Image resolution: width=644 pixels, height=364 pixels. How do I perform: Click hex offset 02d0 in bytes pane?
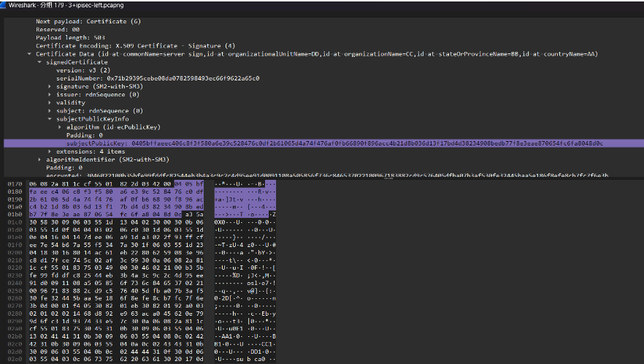(x=15, y=352)
